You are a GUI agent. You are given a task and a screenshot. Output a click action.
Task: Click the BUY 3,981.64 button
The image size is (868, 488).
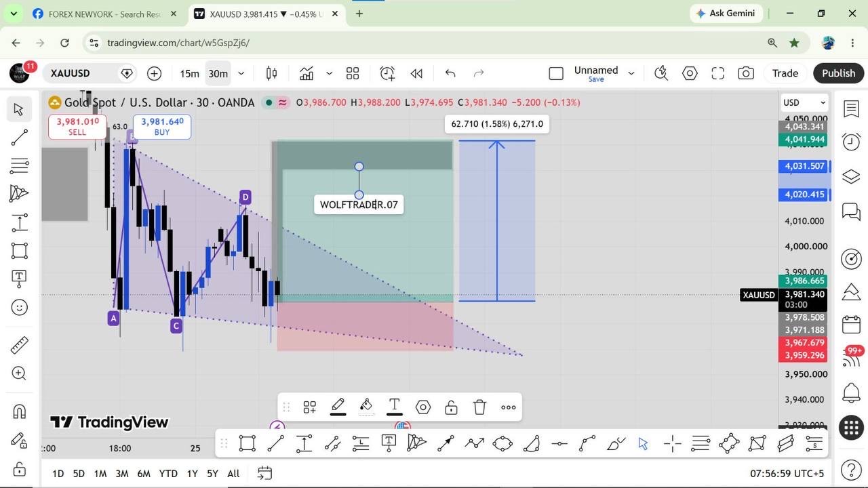tap(162, 127)
